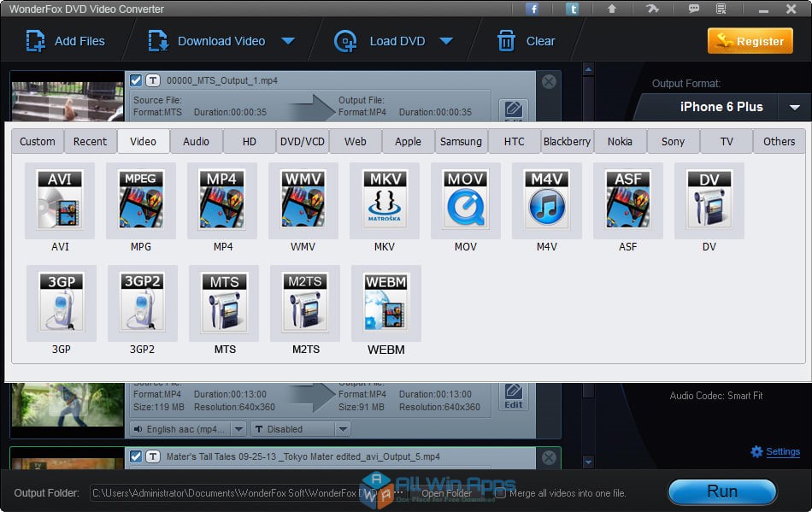Choose the WEBM format icon
The image size is (812, 512).
pyautogui.click(x=386, y=303)
